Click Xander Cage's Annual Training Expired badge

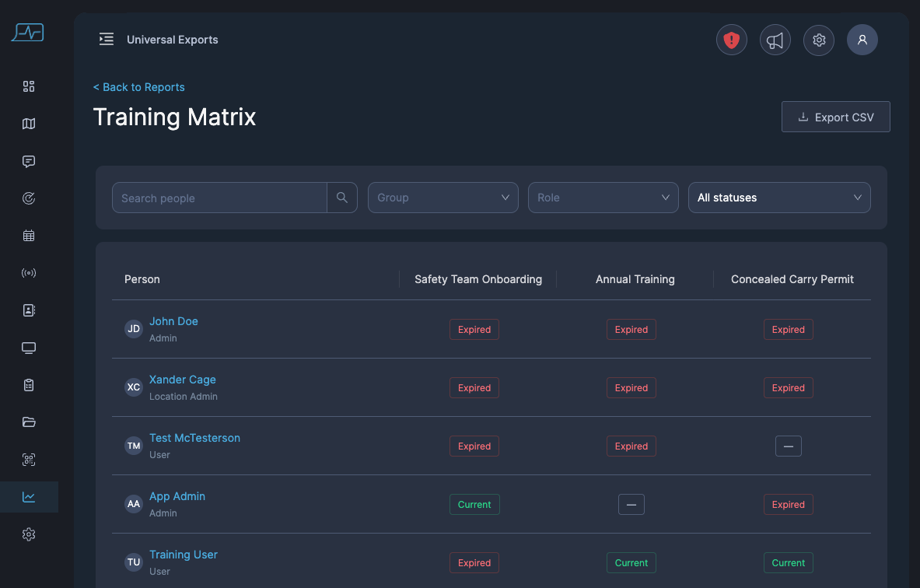[x=631, y=388]
